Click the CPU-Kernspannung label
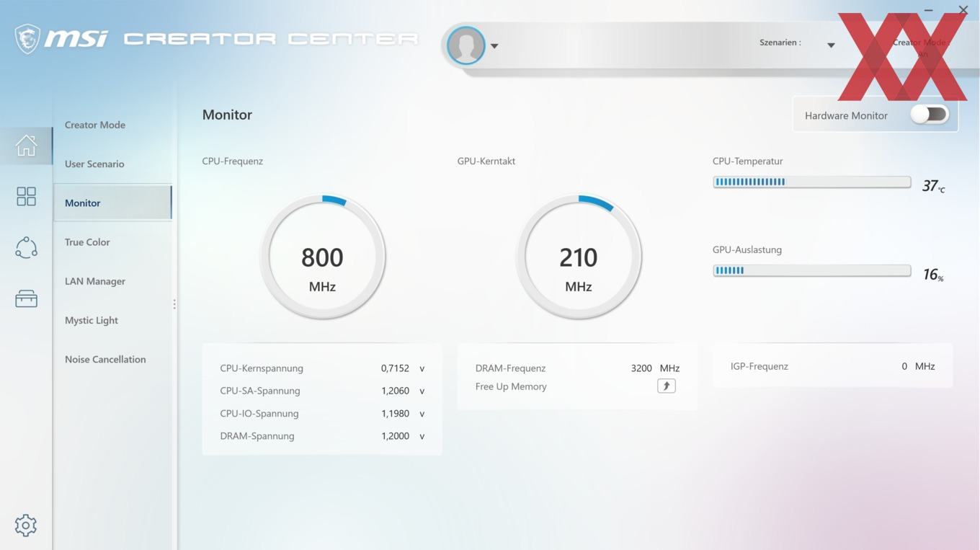 [262, 368]
